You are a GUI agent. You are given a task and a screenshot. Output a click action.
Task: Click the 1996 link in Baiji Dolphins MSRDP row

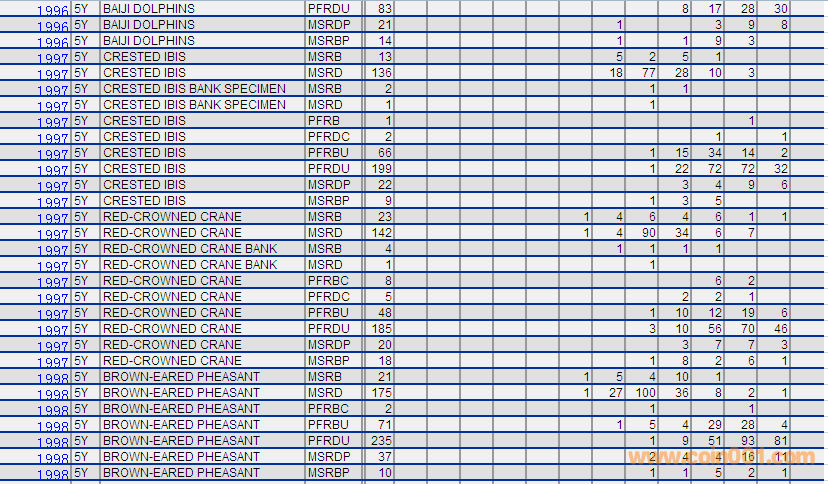pos(53,26)
